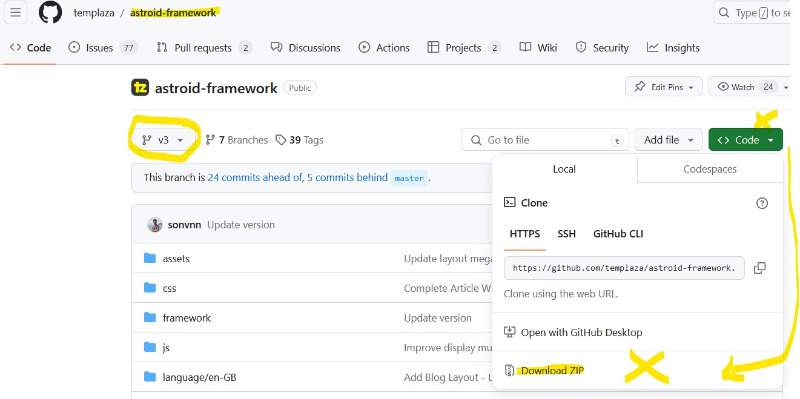
Task: Open framework row Update version commit
Action: [x=438, y=318]
